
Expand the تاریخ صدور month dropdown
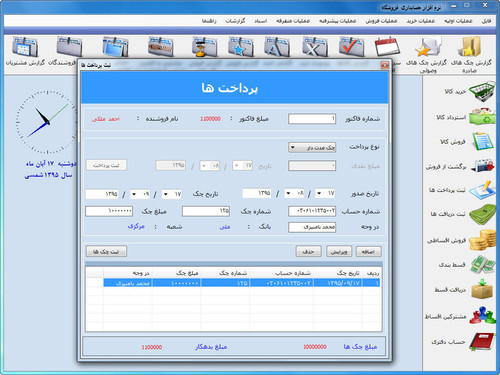coord(288,193)
